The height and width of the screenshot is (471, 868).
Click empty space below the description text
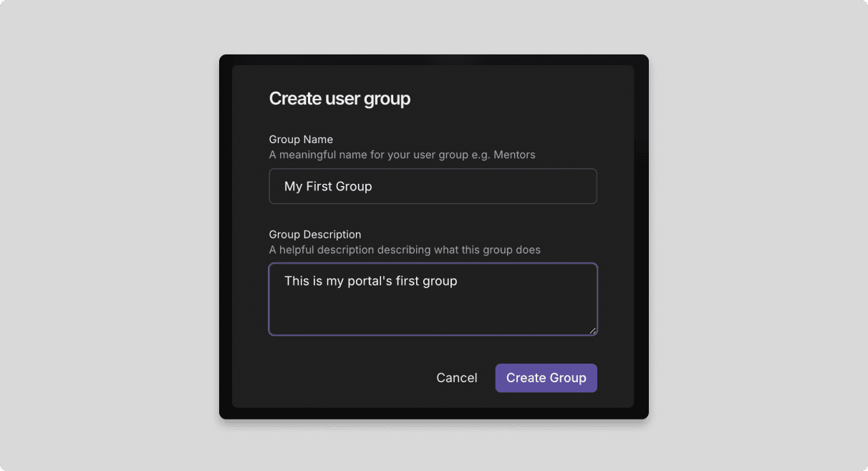tap(430, 315)
